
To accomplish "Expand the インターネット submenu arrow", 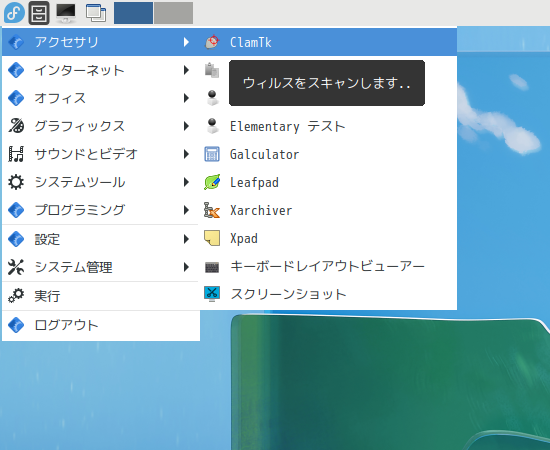I will tap(186, 70).
